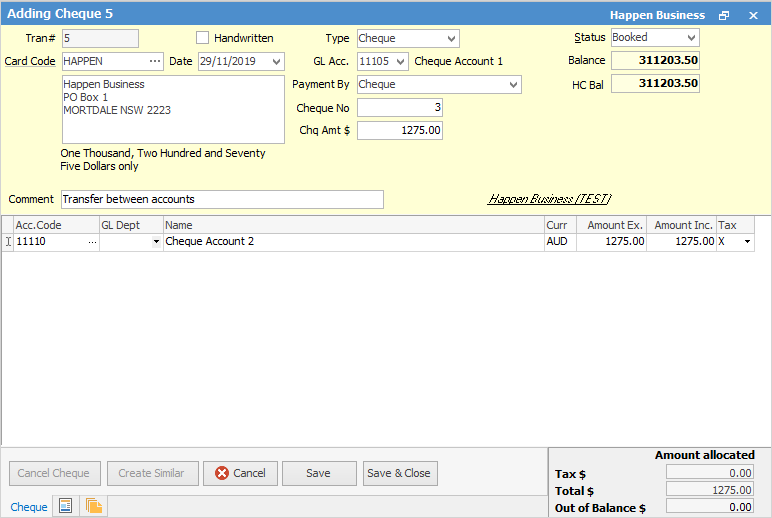The height and width of the screenshot is (518, 772).
Task: Open the notes tab icon beside Cheque
Action: 65,506
